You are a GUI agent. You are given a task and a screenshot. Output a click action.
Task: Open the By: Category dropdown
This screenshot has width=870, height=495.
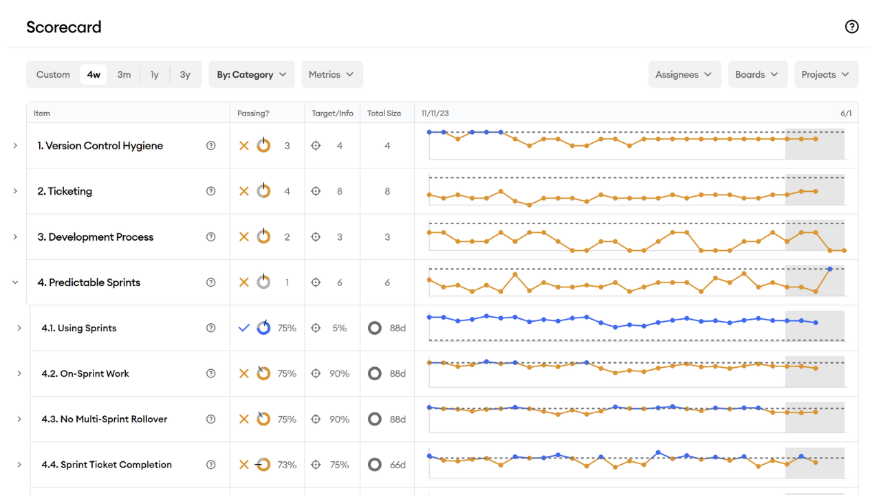[252, 75]
